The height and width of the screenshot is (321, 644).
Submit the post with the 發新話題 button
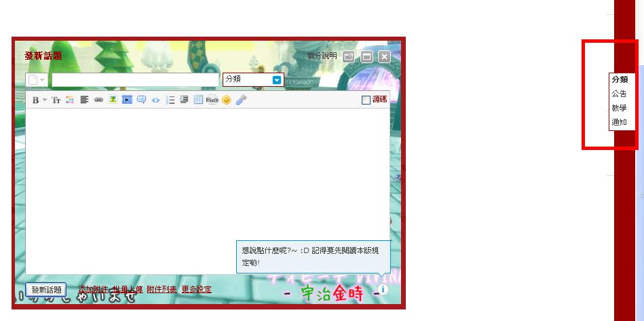click(x=46, y=289)
